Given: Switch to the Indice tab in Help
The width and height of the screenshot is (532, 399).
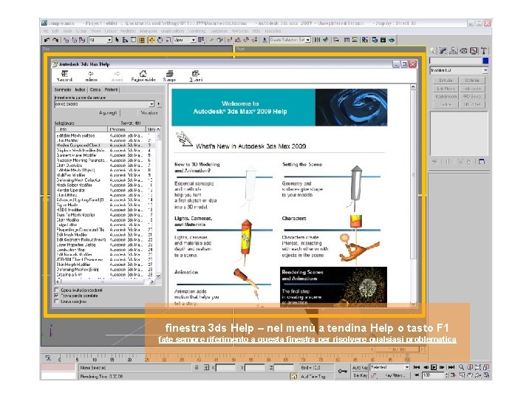Looking at the screenshot, I should pos(80,89).
